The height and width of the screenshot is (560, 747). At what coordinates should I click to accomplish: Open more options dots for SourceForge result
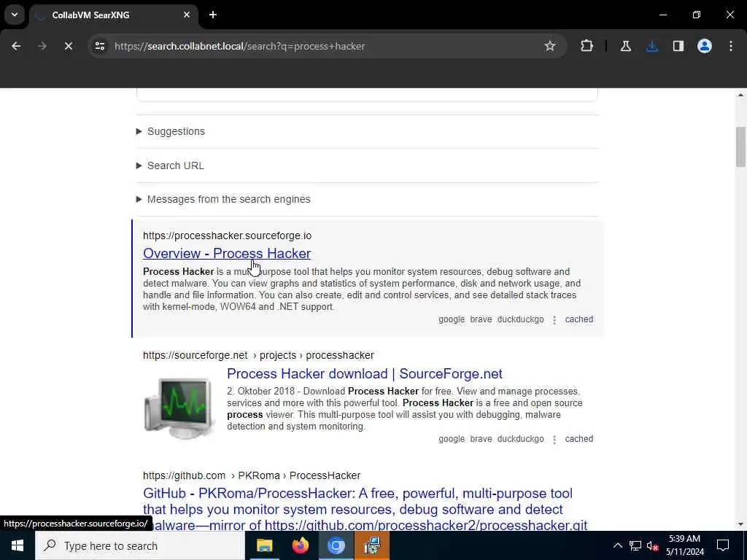(554, 440)
